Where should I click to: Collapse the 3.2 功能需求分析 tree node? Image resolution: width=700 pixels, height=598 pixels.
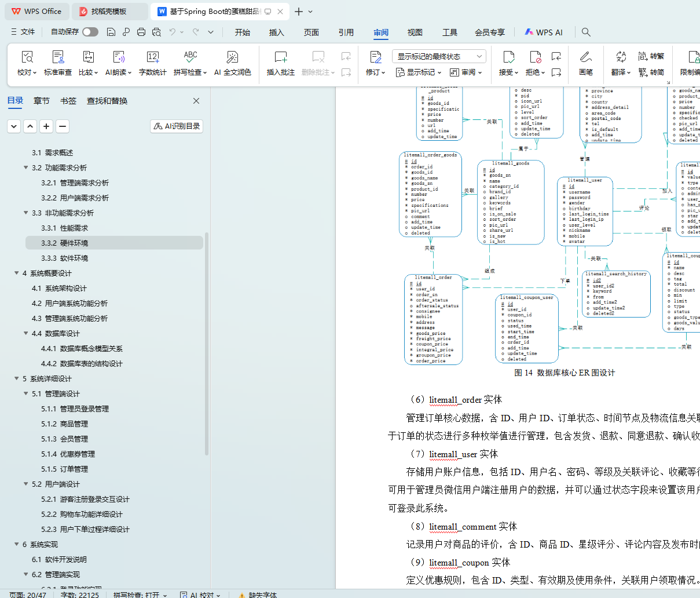[x=26, y=167]
